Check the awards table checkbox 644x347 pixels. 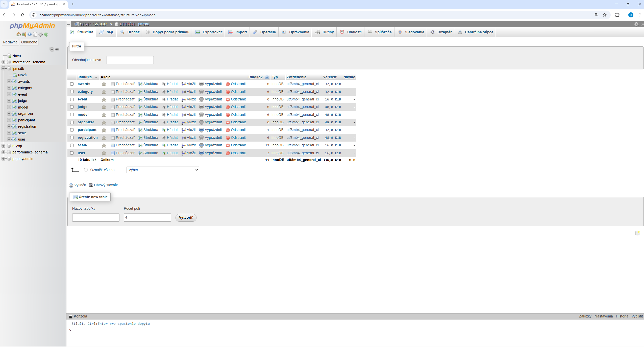72,84
